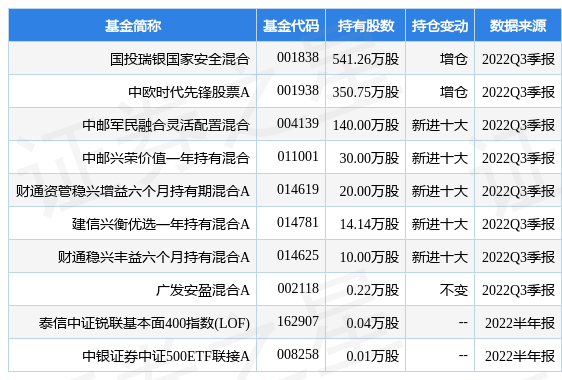Click the holding value 140.00万股
This screenshot has height=380, width=562.
click(366, 125)
